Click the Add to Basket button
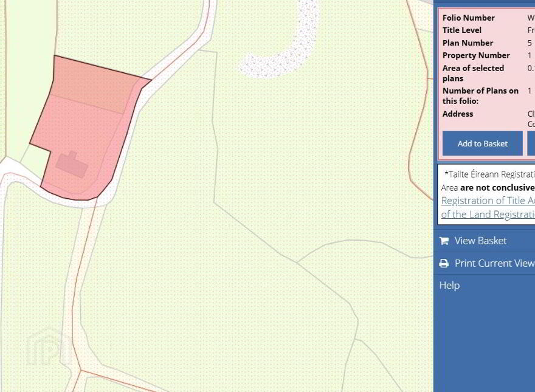This screenshot has width=535, height=392. [x=483, y=143]
